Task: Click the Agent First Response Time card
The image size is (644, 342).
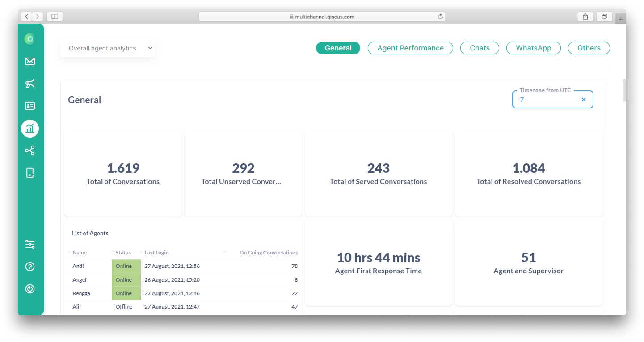Action: point(379,263)
